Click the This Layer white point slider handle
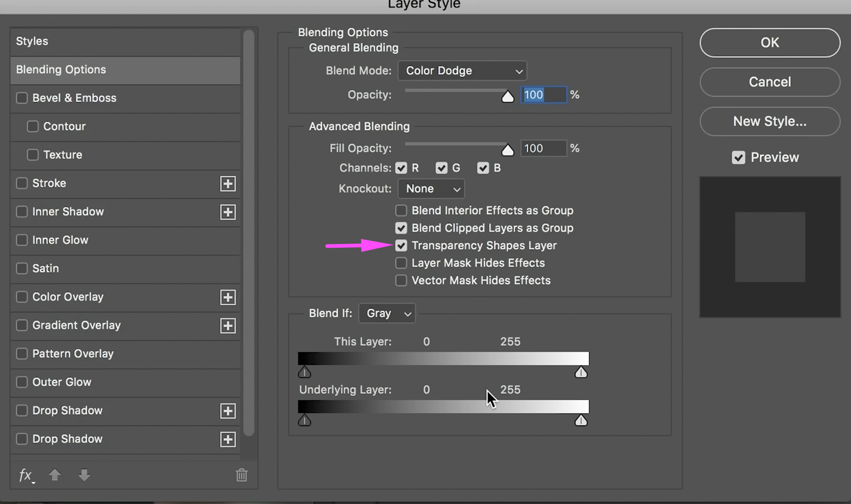This screenshot has width=851, height=504. (x=581, y=372)
